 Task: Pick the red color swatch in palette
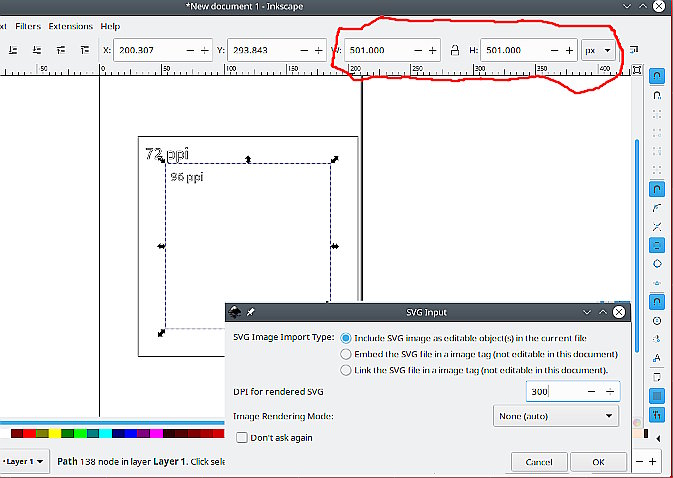[30, 433]
